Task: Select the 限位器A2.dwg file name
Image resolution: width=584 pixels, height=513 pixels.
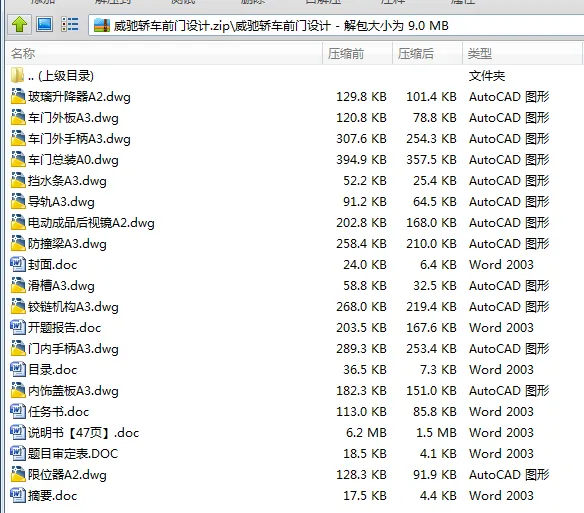Action: (x=67, y=475)
